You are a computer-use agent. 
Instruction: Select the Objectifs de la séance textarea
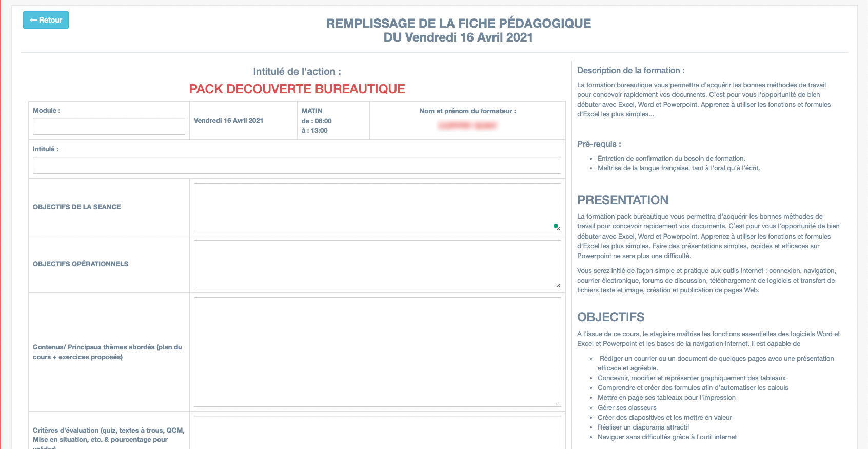point(377,207)
